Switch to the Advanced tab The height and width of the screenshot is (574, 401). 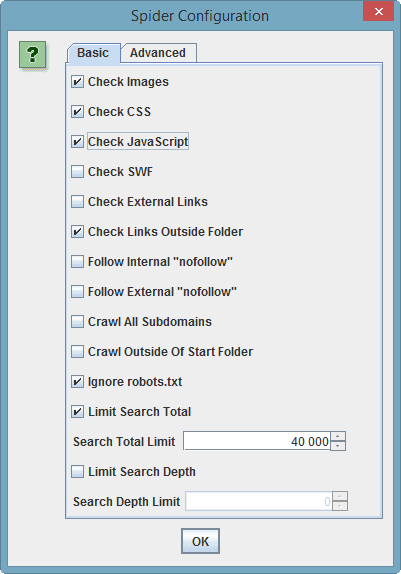pyautogui.click(x=158, y=53)
